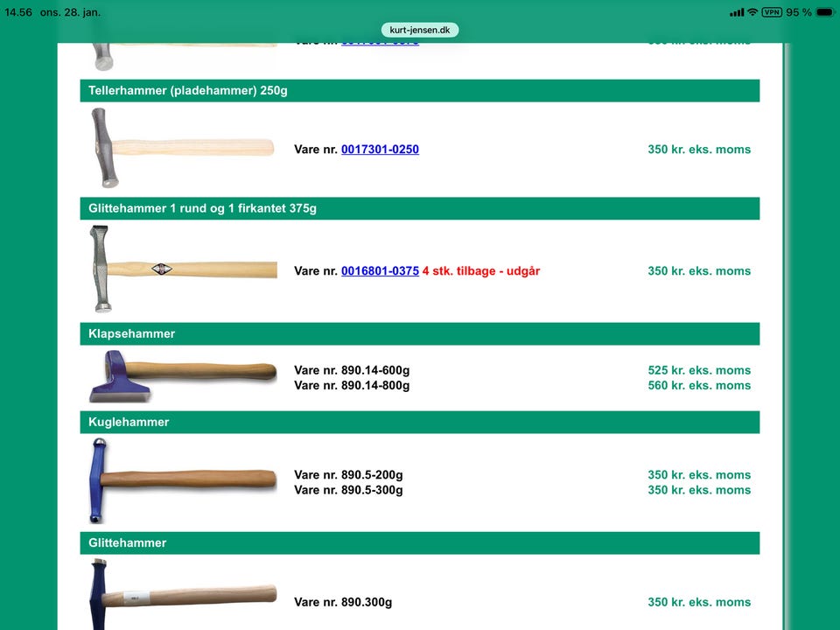Tap the Tellerhammer 250g hammer image
This screenshot has height=630, width=840.
click(182, 148)
